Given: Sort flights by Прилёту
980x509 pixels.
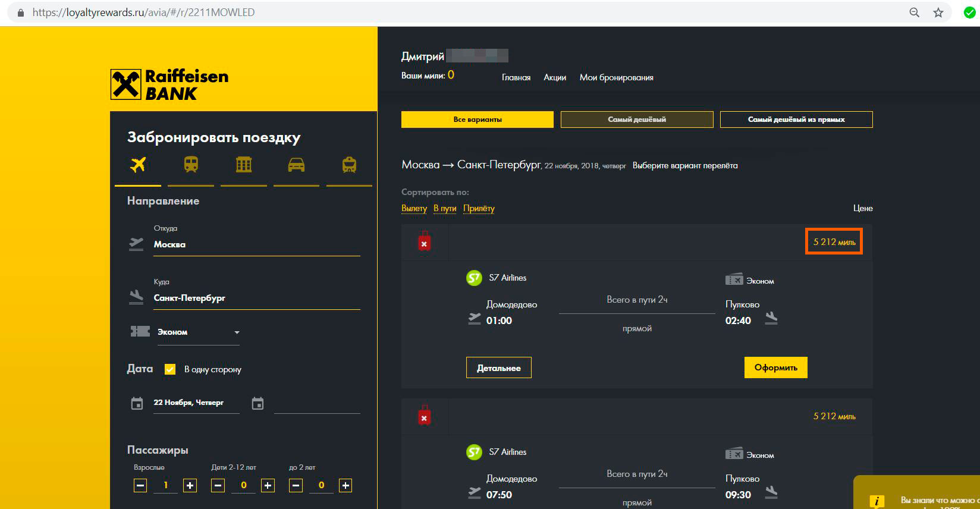Looking at the screenshot, I should (x=479, y=208).
